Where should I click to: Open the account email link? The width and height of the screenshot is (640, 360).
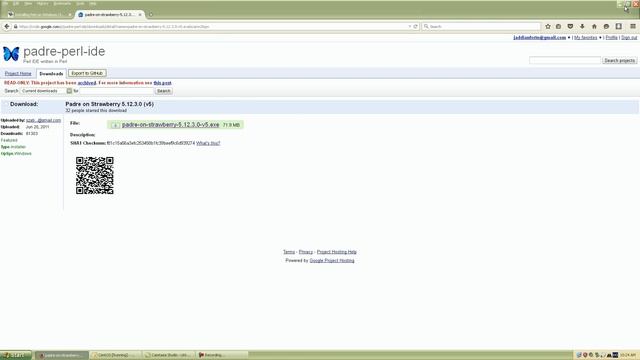[x=540, y=38]
